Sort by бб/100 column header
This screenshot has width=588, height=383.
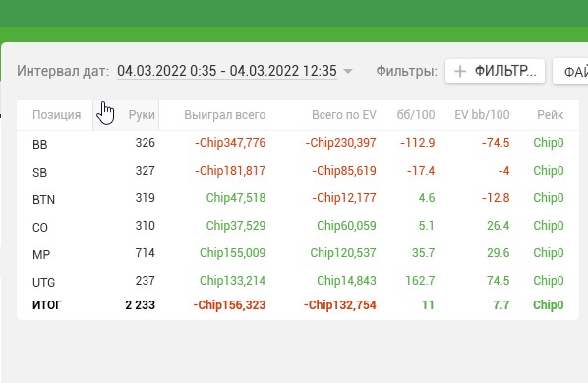[416, 115]
